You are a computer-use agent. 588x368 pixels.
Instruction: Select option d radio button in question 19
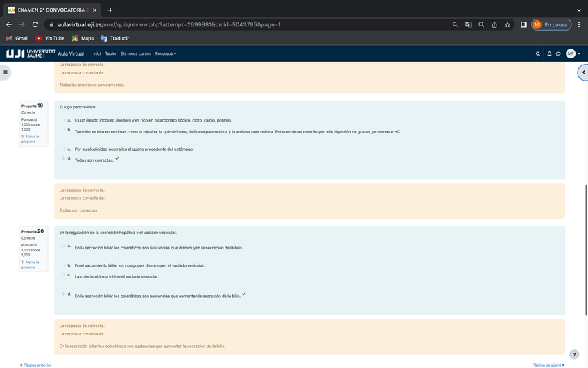tap(64, 158)
